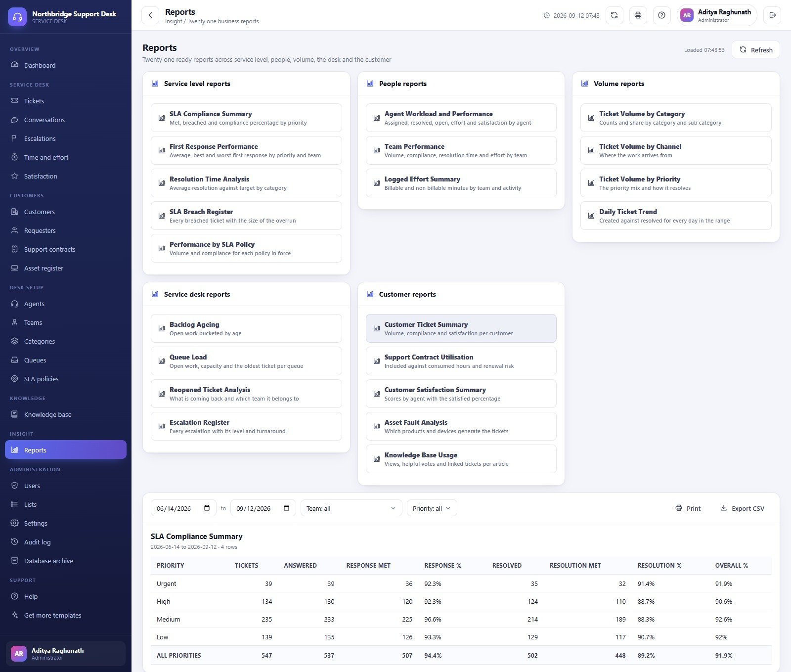Click the sign-out icon at top right
Screen dimensions: 791x672
(x=772, y=15)
